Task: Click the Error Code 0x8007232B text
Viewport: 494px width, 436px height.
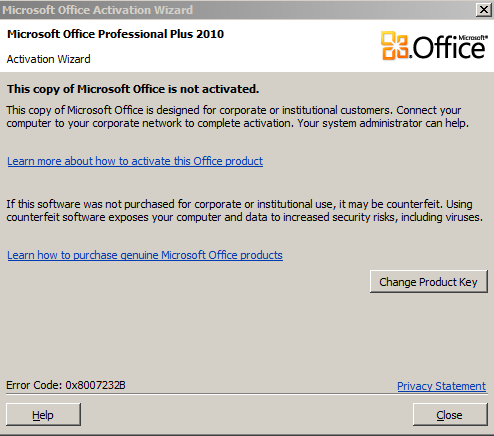Action: coord(66,385)
